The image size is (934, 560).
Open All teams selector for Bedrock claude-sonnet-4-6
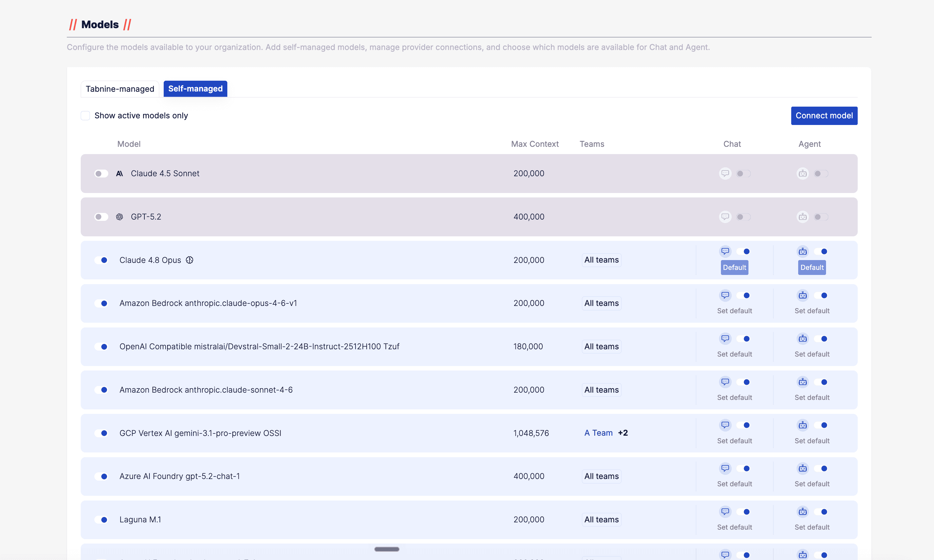point(601,390)
